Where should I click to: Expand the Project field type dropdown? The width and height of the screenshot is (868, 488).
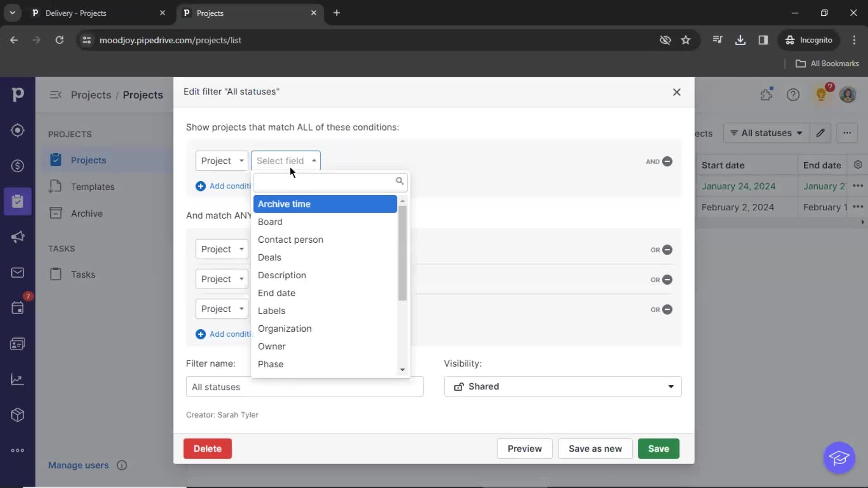(x=221, y=161)
